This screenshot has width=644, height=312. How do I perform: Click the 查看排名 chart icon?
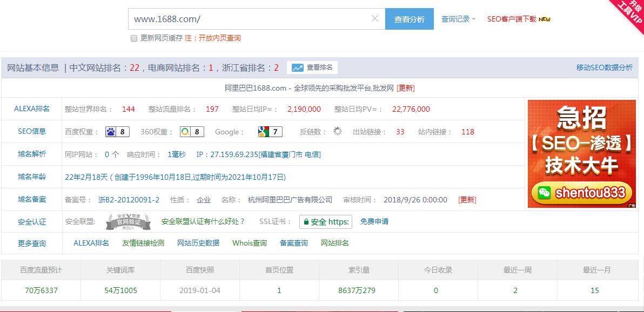tap(297, 67)
